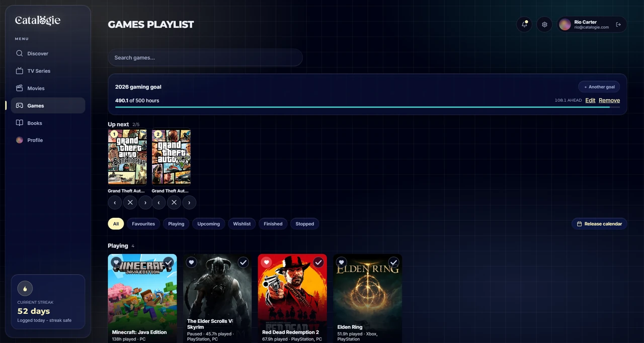Open Grand Theft Auto V cover
644x343 pixels.
tap(171, 157)
